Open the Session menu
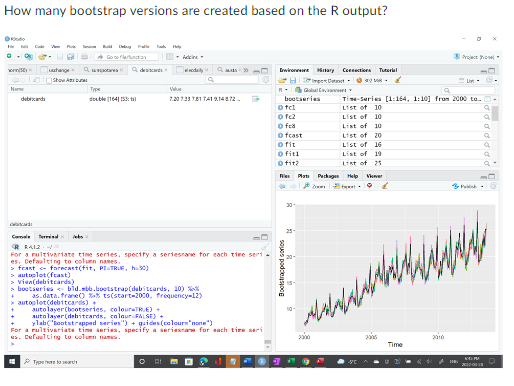514x386 pixels. [x=89, y=46]
